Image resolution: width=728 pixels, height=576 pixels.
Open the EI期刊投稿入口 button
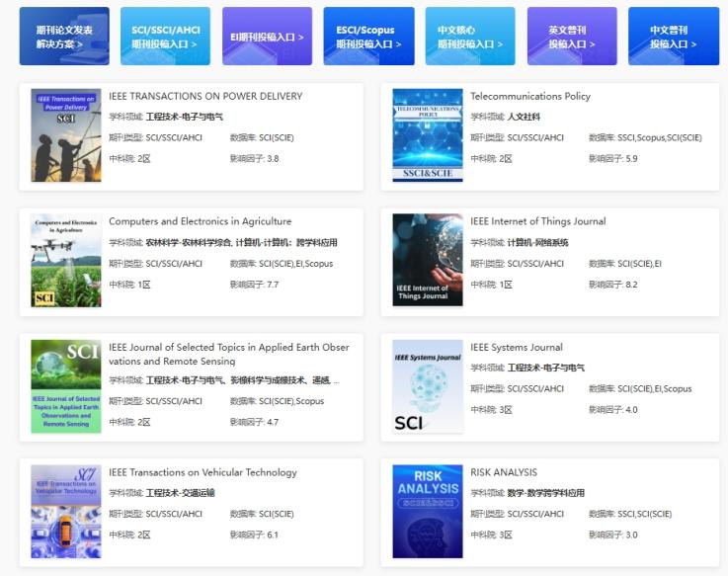coord(267,37)
